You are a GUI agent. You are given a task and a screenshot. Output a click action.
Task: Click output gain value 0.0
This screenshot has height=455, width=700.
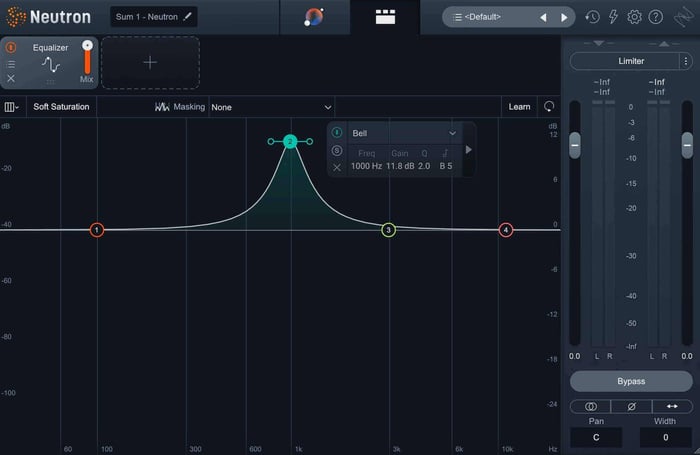click(x=687, y=356)
